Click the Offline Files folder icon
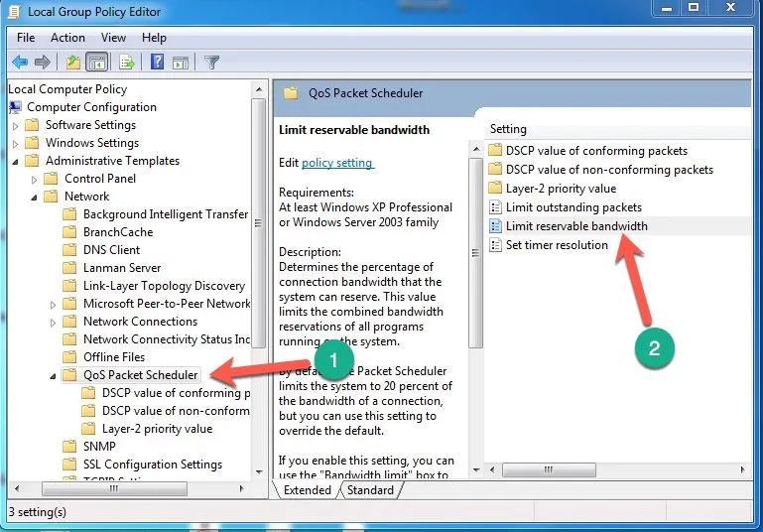 [x=69, y=356]
